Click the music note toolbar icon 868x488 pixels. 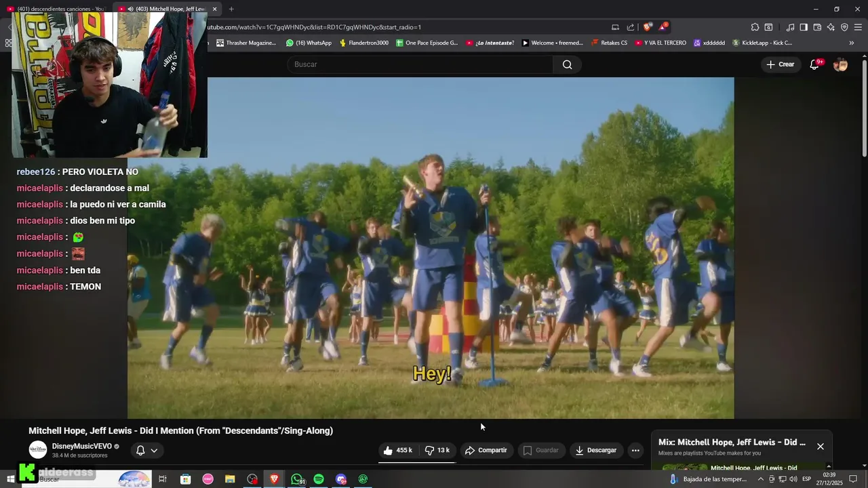coord(790,27)
